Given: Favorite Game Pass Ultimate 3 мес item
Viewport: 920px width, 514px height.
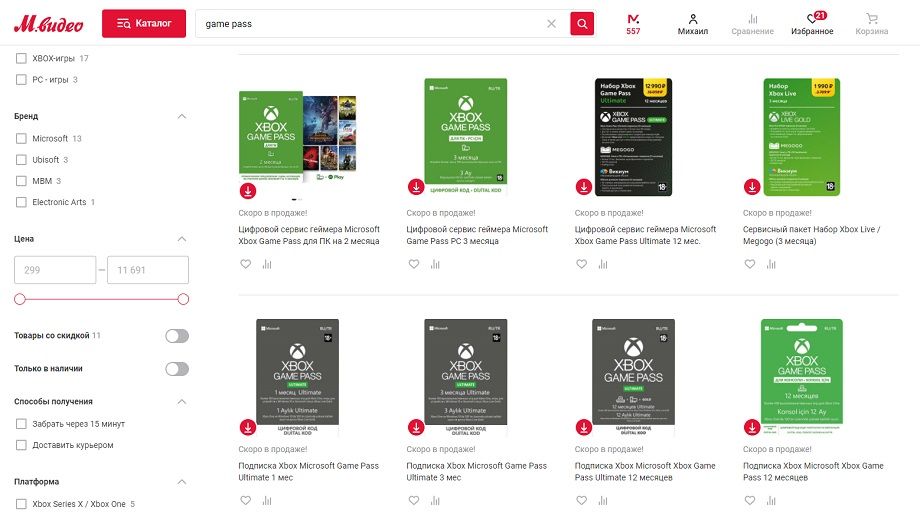Looking at the screenshot, I should 414,501.
